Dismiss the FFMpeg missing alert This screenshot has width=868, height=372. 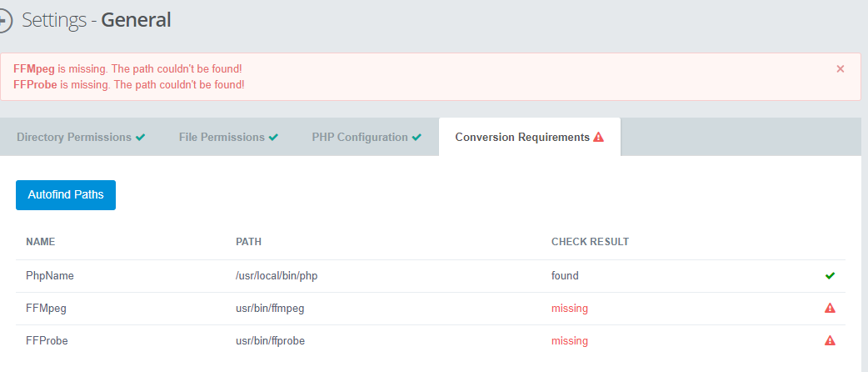click(x=841, y=68)
